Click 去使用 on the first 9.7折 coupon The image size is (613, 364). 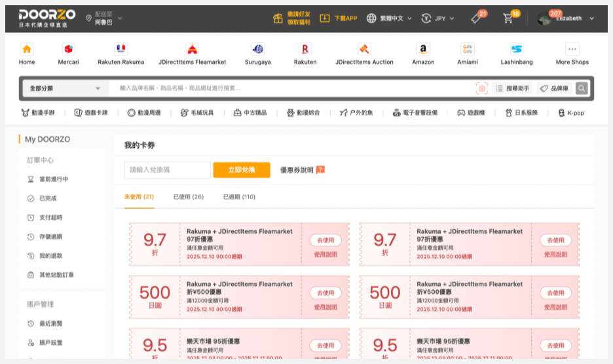pyautogui.click(x=325, y=240)
